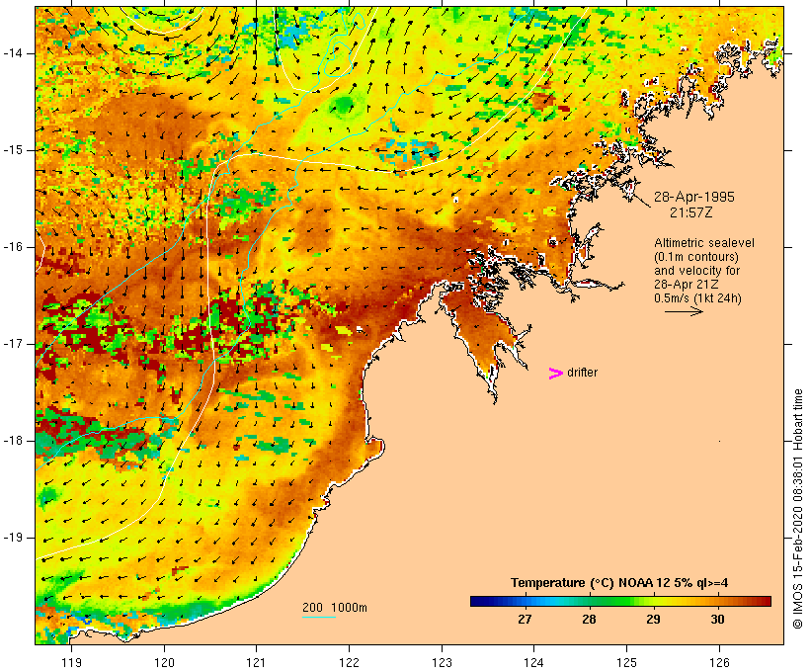This screenshot has height=672, width=810.
Task: Click the '121' longitude axis label
Action: (256, 663)
